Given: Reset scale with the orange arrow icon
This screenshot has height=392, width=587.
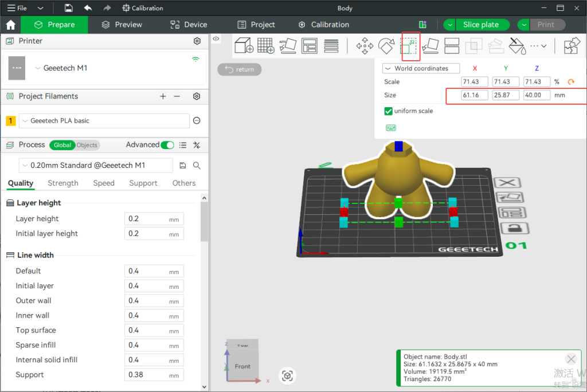Looking at the screenshot, I should tap(570, 82).
